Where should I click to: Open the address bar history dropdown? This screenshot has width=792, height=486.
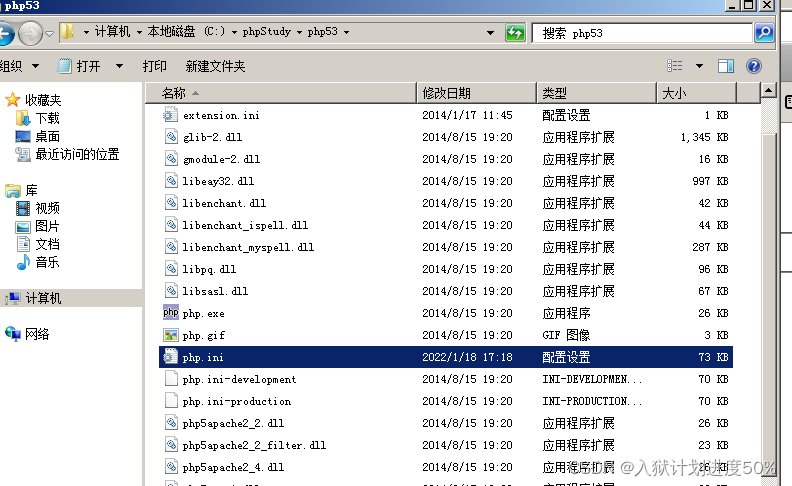(x=490, y=33)
